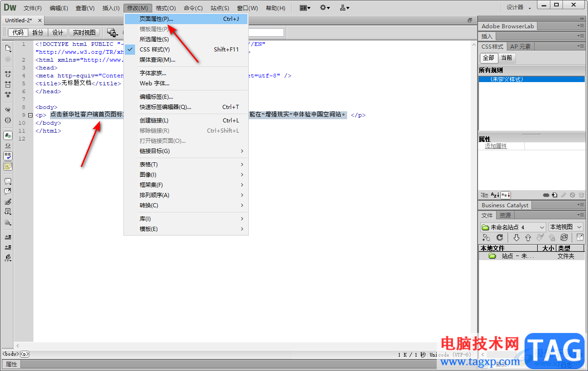Apply comment icon in coding toolbar
Viewport: 588px width, 371px height.
[x=8, y=181]
